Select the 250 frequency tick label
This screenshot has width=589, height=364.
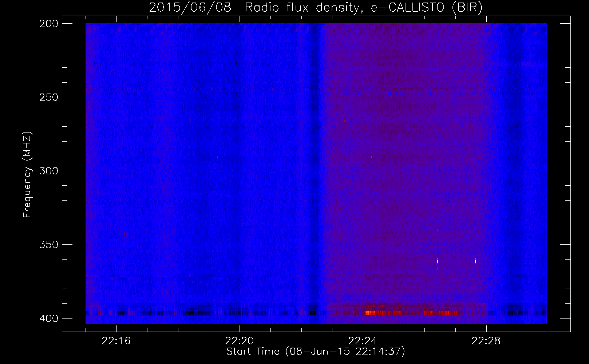[49, 97]
